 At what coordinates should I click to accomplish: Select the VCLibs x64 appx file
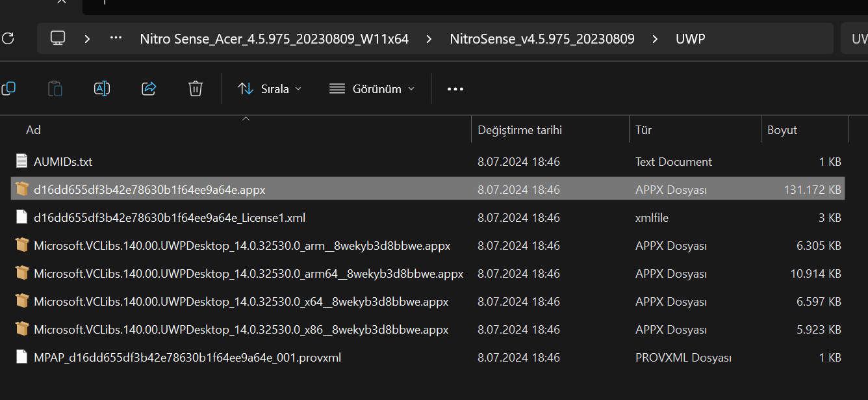click(x=241, y=302)
